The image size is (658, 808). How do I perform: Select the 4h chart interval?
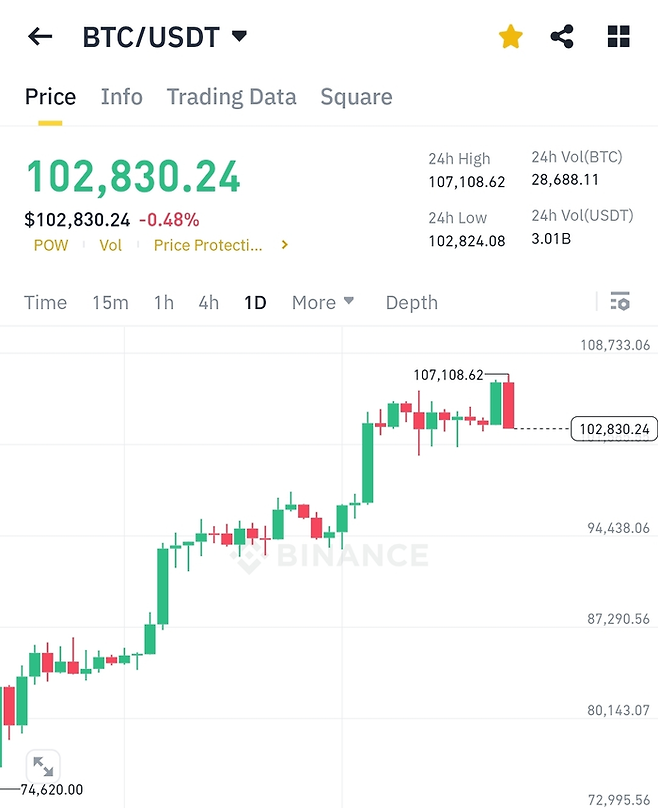208,302
